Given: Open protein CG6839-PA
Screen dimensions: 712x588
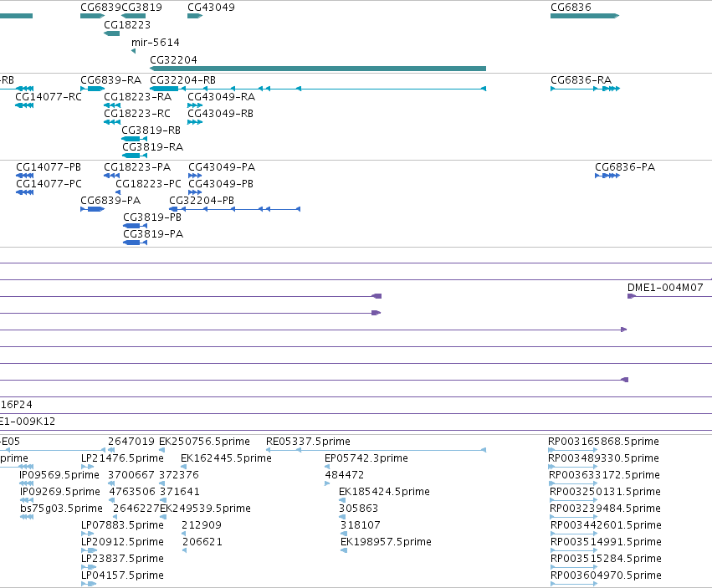Looking at the screenshot, I should [93, 209].
